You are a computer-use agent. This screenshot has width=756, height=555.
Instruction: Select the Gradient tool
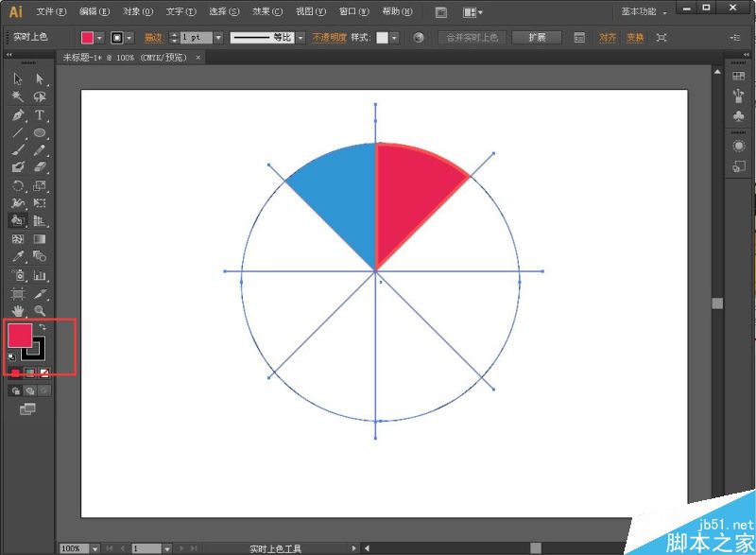[40, 239]
